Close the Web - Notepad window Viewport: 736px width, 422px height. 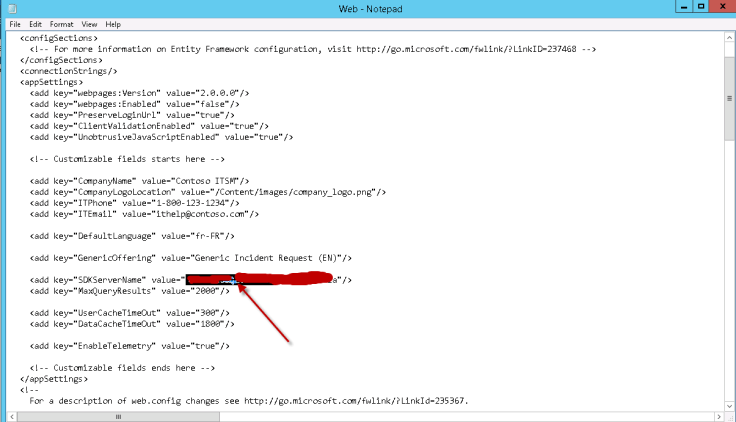click(x=721, y=7)
